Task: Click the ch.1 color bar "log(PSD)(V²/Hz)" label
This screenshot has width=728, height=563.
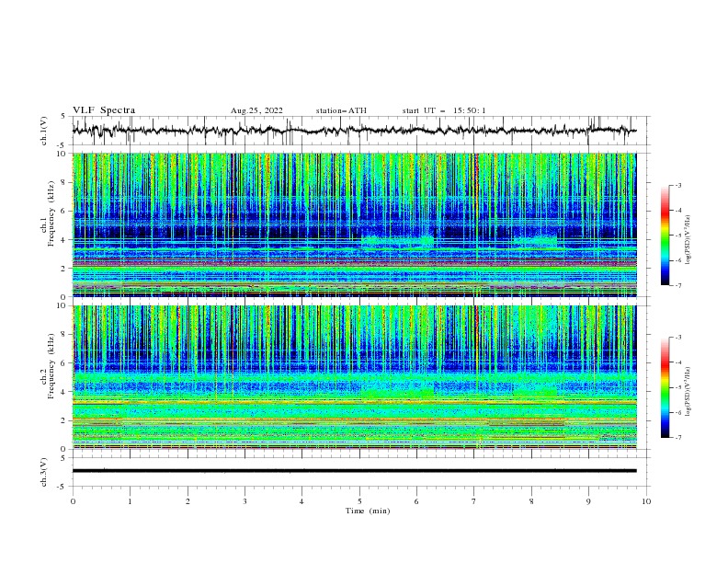Action: click(688, 240)
